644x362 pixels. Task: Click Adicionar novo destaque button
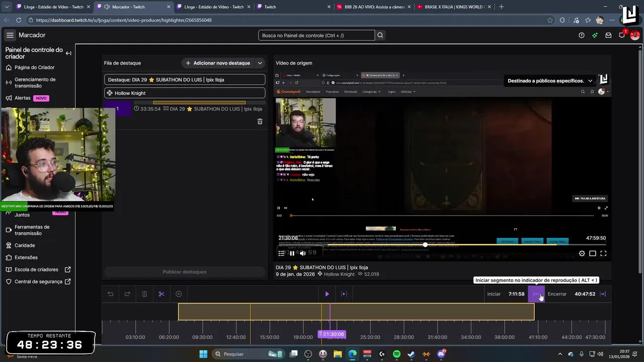coord(218,63)
